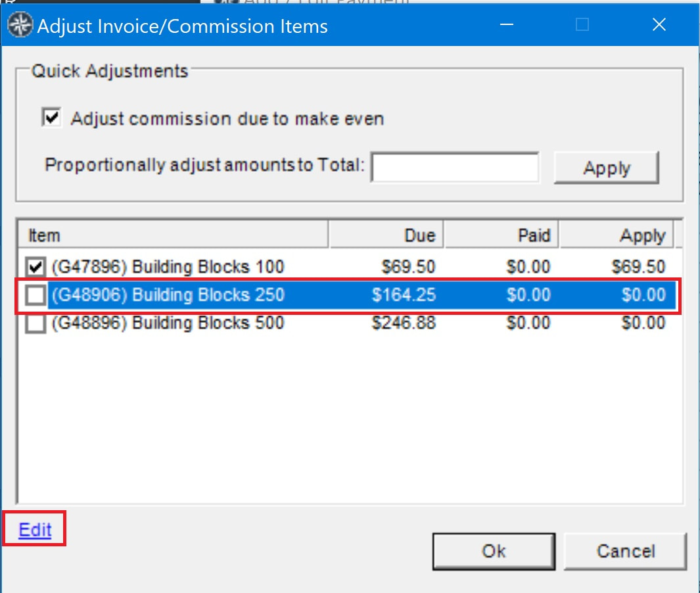Sort by the Item column header
Screen dimensions: 700x593
pos(174,235)
